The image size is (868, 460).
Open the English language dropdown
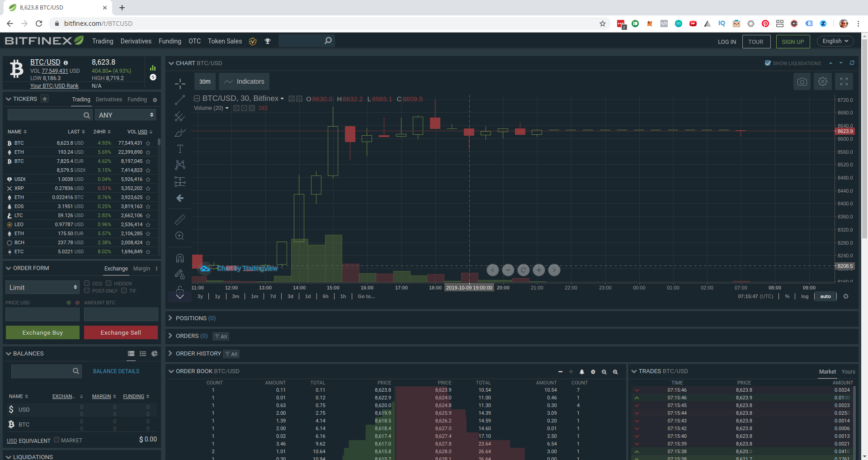(835, 41)
